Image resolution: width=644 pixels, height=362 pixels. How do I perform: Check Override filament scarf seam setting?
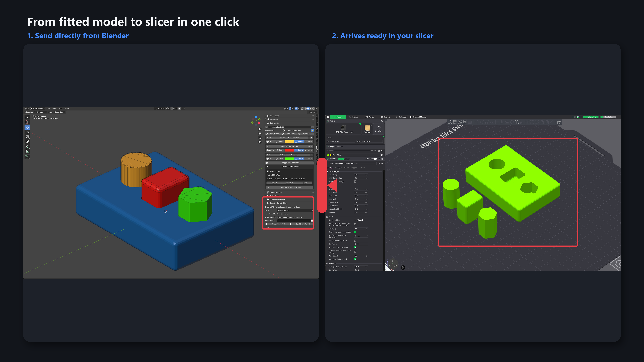pos(355,252)
